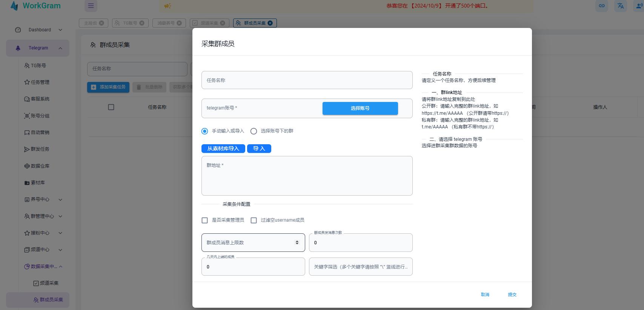Viewport: 644px width, 310px height.
Task: Enable the 过滤空username成员 checkbox
Action: click(x=254, y=220)
